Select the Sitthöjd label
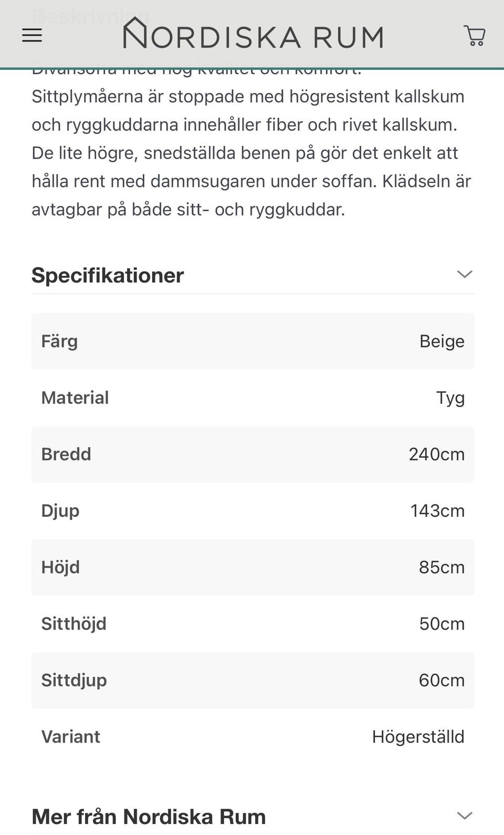 (74, 623)
